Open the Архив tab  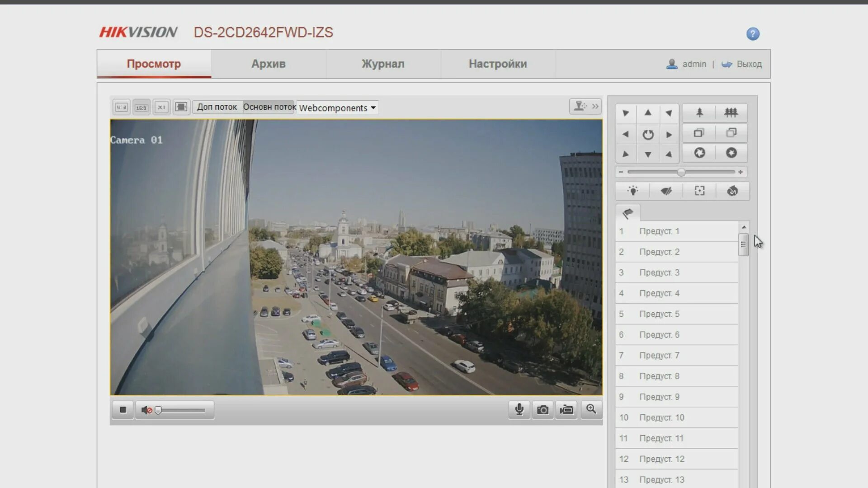[x=269, y=64]
